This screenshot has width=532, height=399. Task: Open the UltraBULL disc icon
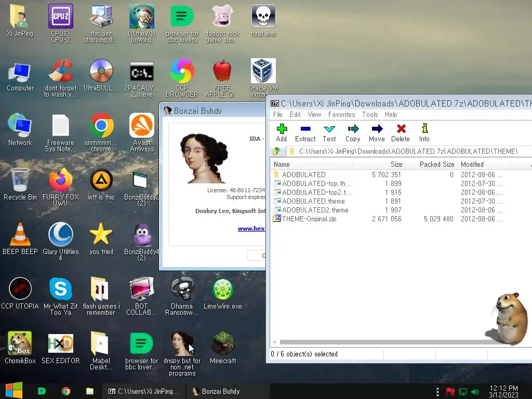(101, 75)
